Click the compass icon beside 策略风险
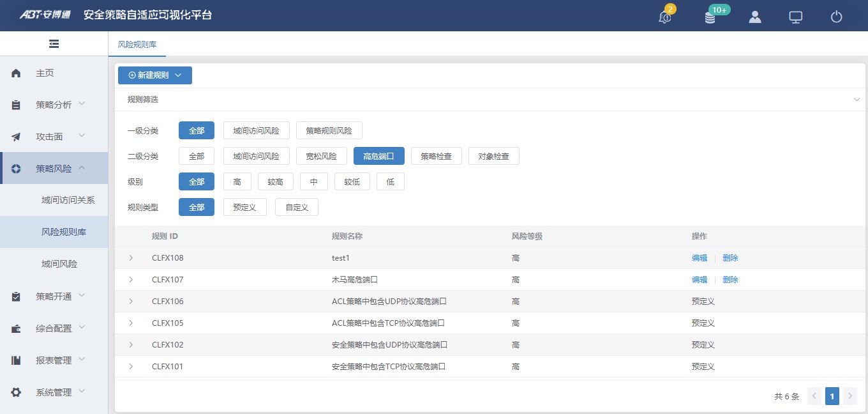 tap(17, 169)
